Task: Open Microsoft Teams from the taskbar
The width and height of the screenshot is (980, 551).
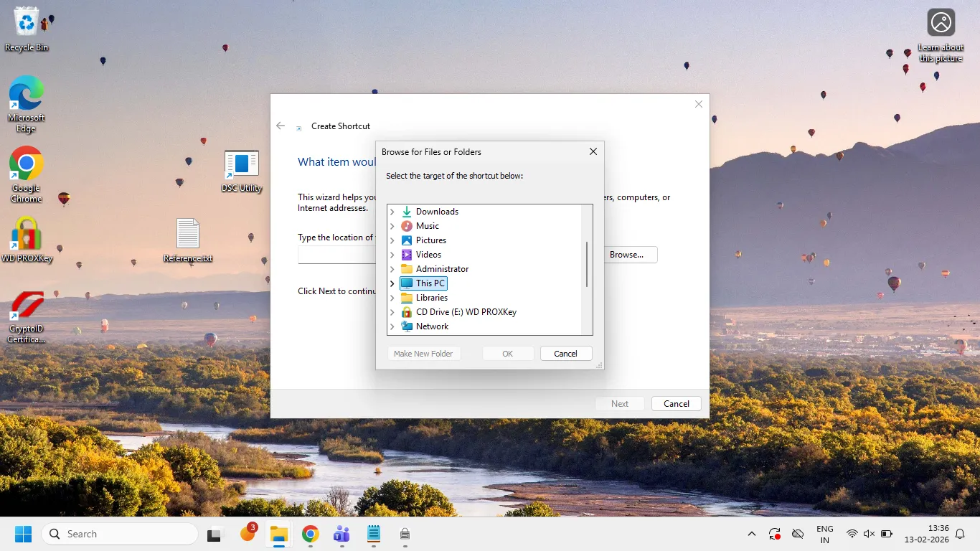Action: 341,534
